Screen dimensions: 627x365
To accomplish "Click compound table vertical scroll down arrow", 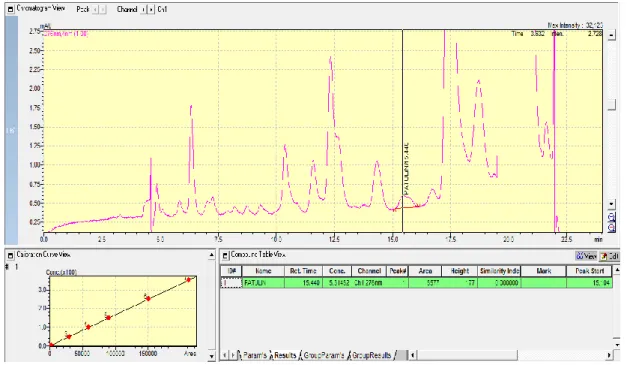I will (617, 345).
